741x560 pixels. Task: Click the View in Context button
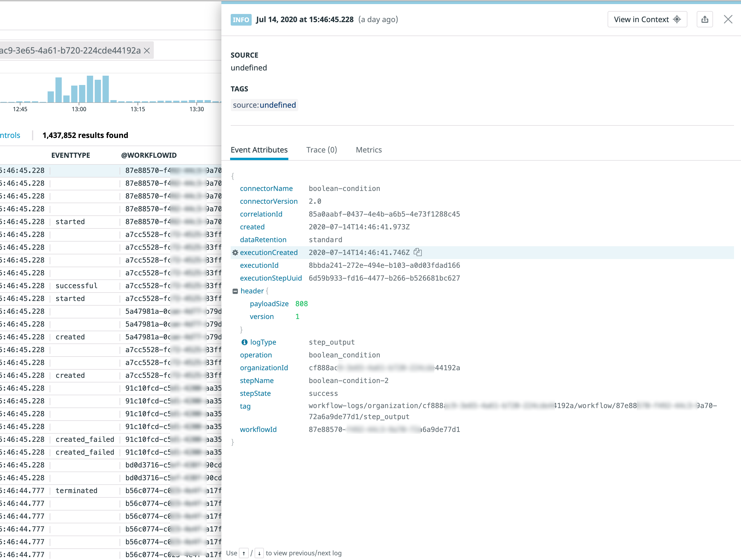tap(647, 19)
